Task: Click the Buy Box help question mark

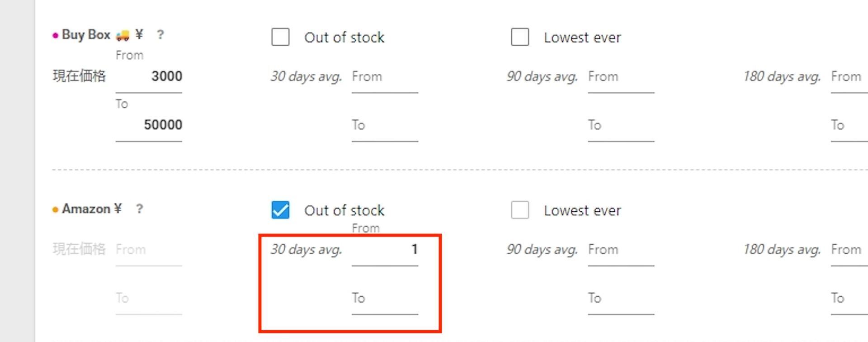Action: point(160,35)
